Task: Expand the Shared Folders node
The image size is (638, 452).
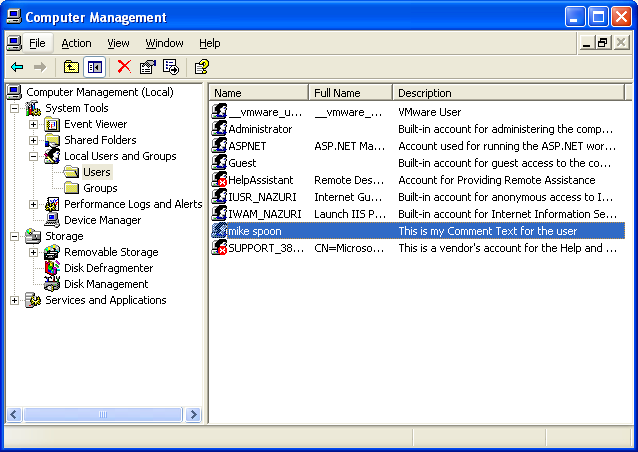Action: click(x=33, y=140)
